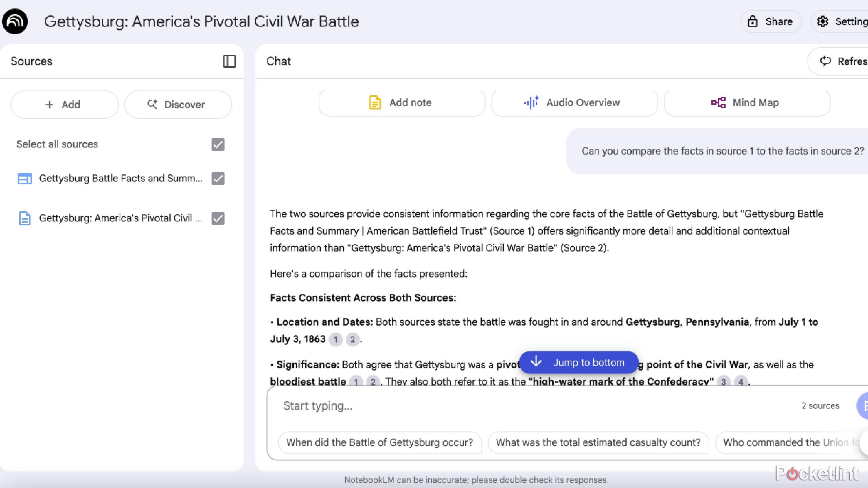This screenshot has width=868, height=488.
Task: Click the notebook title Gettysburg: America's Pivotal Civil War Battle
Action: click(201, 21)
